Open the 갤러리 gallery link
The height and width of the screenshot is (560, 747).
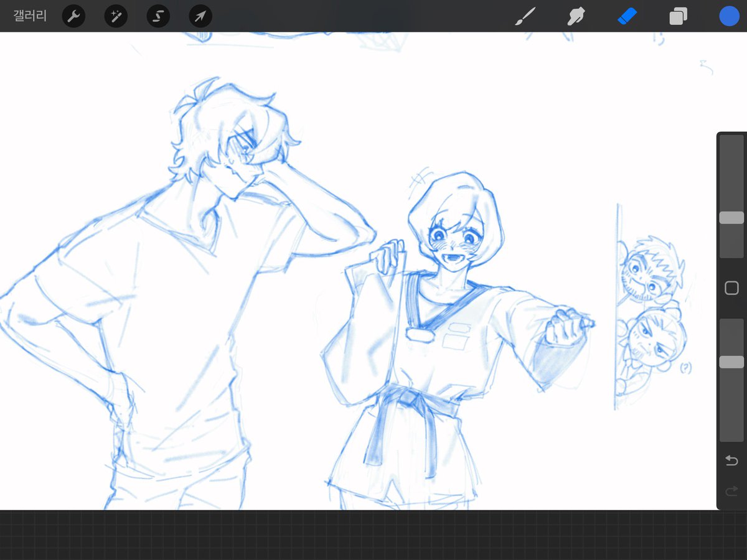[30, 16]
